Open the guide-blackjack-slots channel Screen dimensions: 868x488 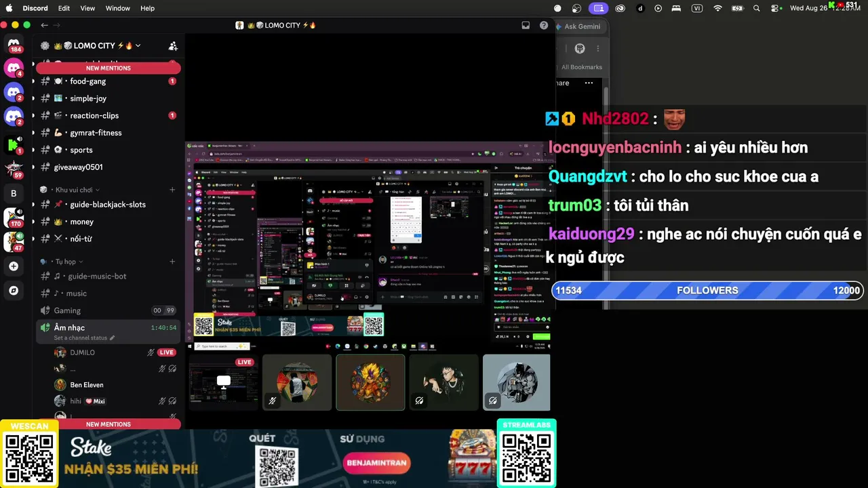point(107,205)
